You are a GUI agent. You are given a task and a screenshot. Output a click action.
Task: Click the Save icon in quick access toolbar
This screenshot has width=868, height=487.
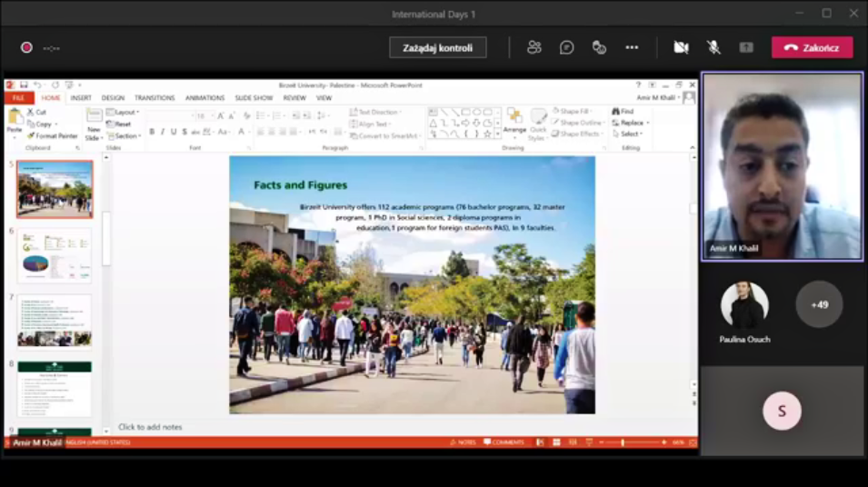coord(24,85)
